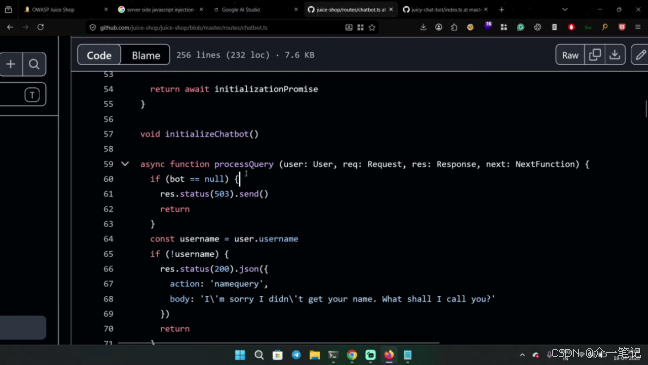
Task: Click line number 57
Action: tap(108, 134)
